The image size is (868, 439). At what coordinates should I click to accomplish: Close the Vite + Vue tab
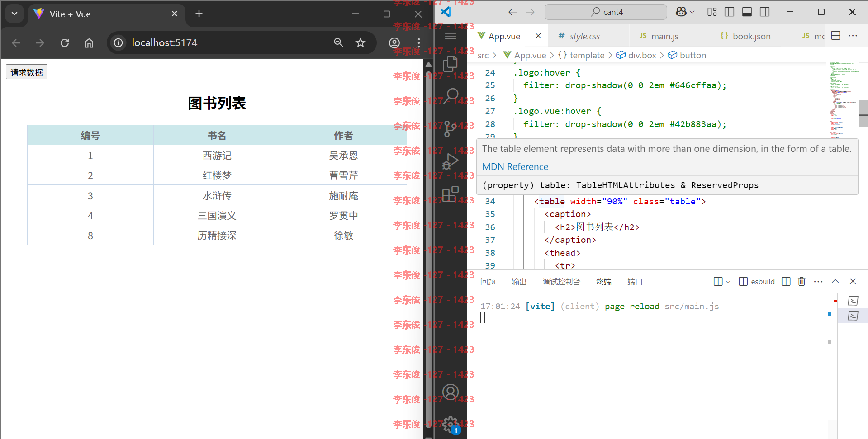click(x=175, y=14)
